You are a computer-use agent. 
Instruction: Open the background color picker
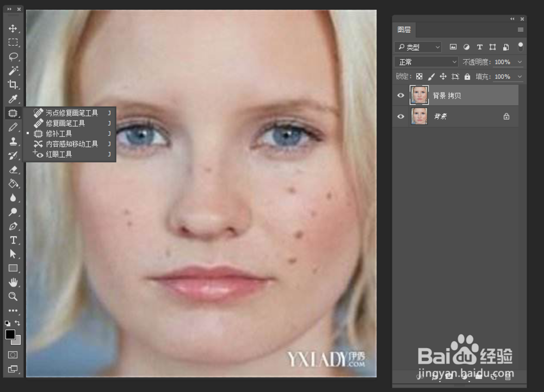(x=18, y=341)
